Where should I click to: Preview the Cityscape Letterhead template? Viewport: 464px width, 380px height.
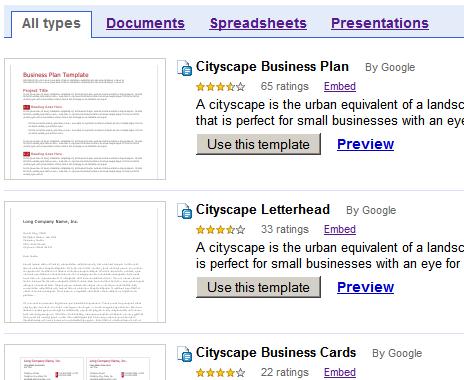[x=365, y=287]
